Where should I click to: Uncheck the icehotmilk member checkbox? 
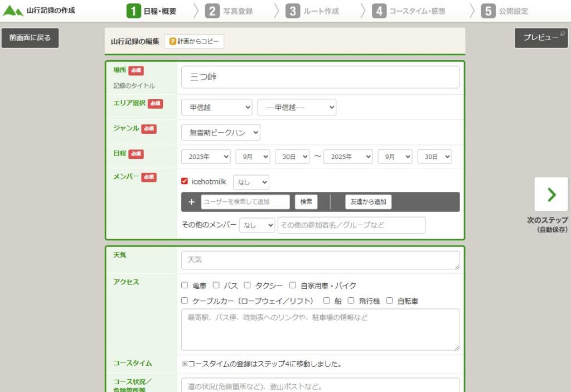coord(185,181)
